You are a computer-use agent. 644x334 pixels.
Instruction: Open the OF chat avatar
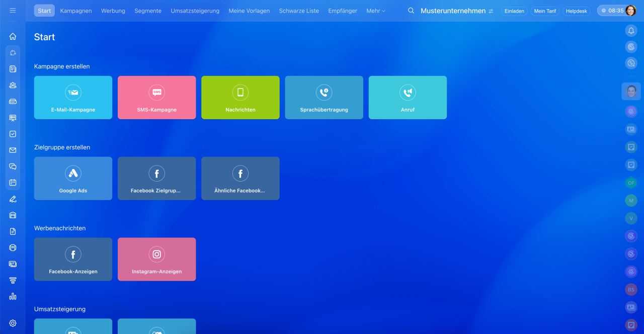pos(631,183)
